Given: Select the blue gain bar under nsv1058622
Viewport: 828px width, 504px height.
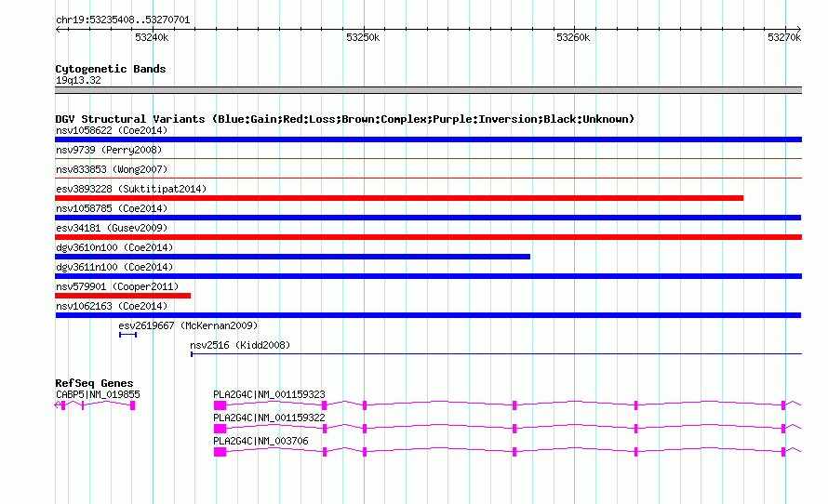Looking at the screenshot, I should [428, 139].
